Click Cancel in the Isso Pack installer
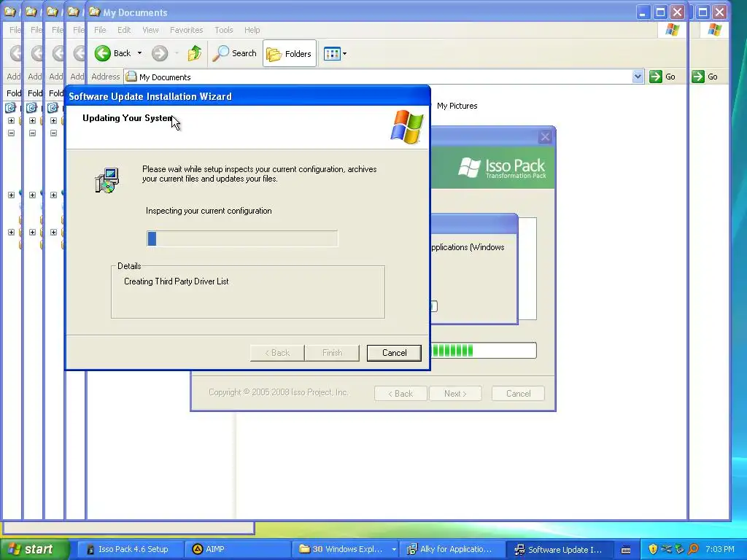The width and height of the screenshot is (747, 560). pyautogui.click(x=519, y=394)
